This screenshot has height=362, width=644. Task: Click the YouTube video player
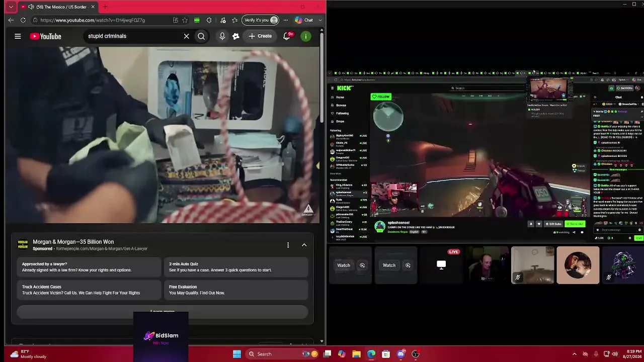(x=162, y=135)
